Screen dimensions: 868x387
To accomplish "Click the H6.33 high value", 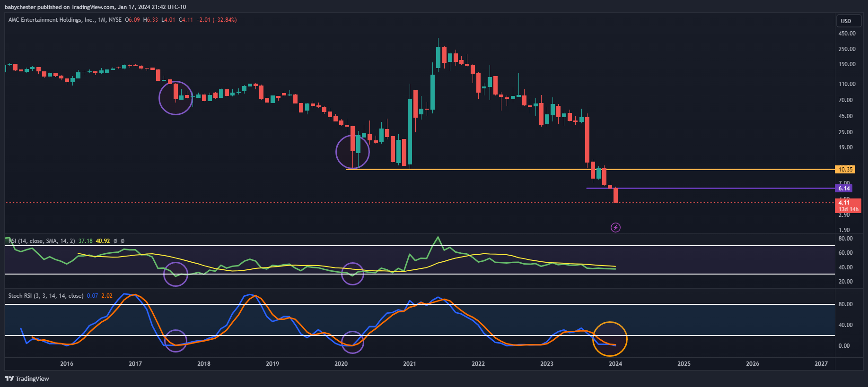I will [151, 20].
